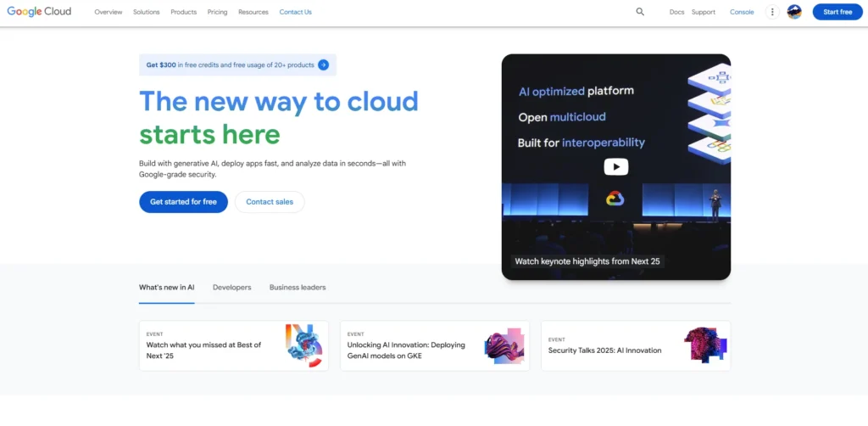Open Unlocking AI Innovation GKE event card
The image size is (868, 426).
click(435, 345)
